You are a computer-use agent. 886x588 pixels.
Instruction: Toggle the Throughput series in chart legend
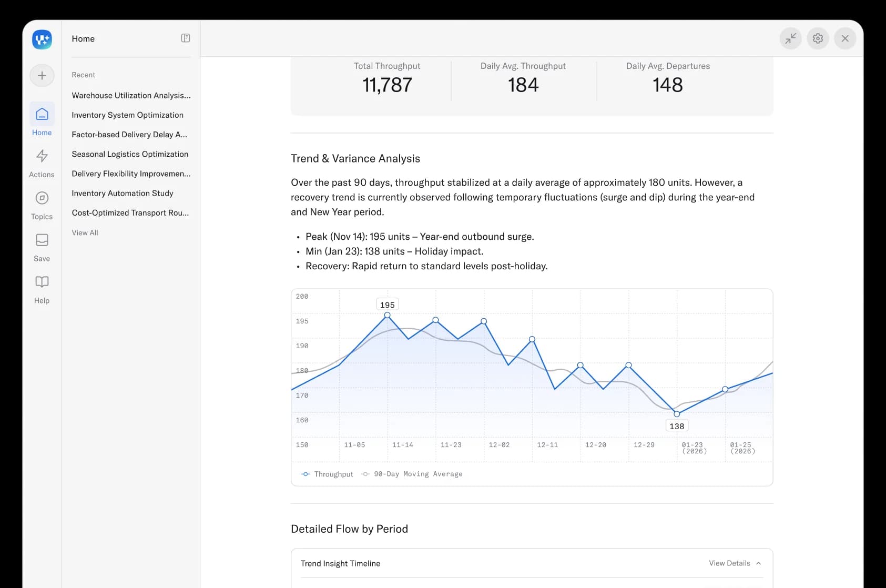point(327,474)
